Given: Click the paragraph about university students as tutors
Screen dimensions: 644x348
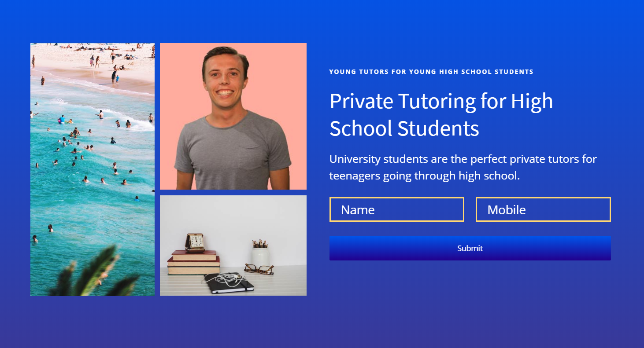Looking at the screenshot, I should [x=462, y=167].
